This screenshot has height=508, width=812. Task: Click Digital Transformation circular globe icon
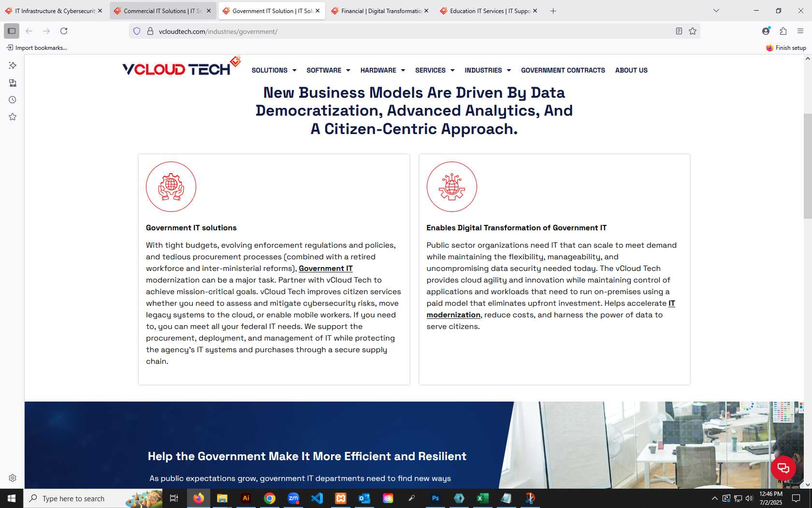tap(452, 187)
